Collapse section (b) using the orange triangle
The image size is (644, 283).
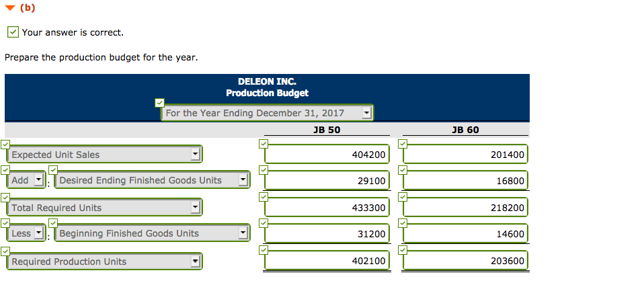(x=10, y=8)
